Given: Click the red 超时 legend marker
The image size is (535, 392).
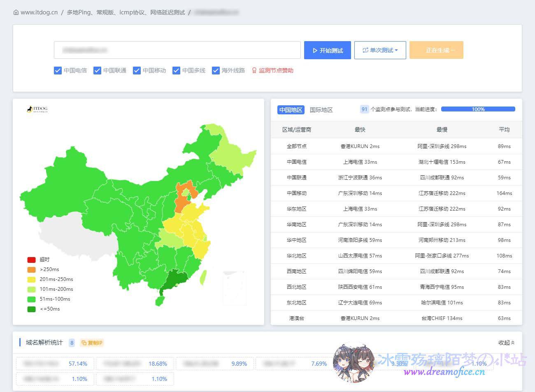Looking at the screenshot, I should tap(31, 260).
